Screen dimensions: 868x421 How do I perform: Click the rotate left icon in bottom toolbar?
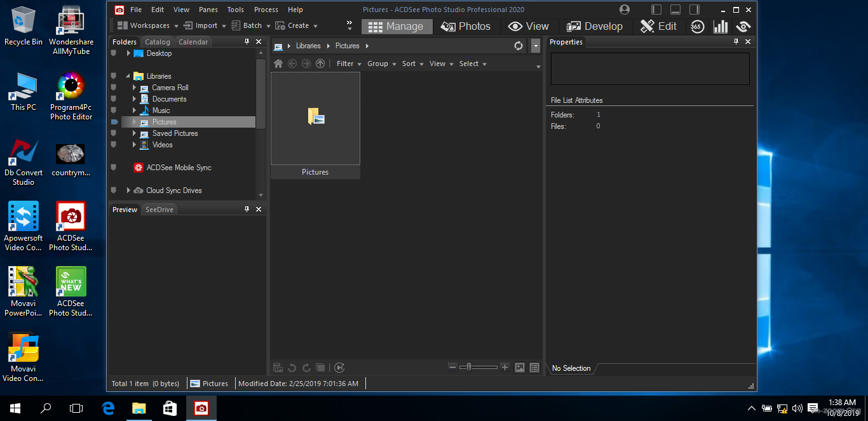point(292,368)
